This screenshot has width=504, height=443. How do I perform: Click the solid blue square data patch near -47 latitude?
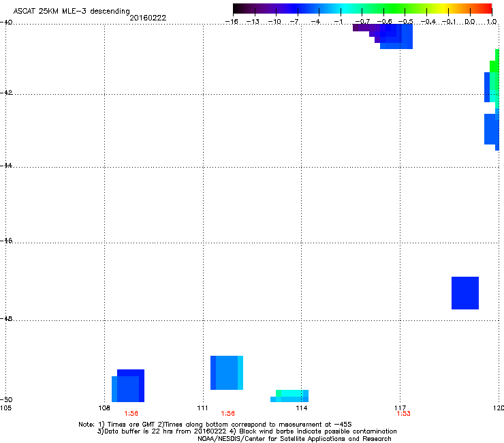(465, 293)
